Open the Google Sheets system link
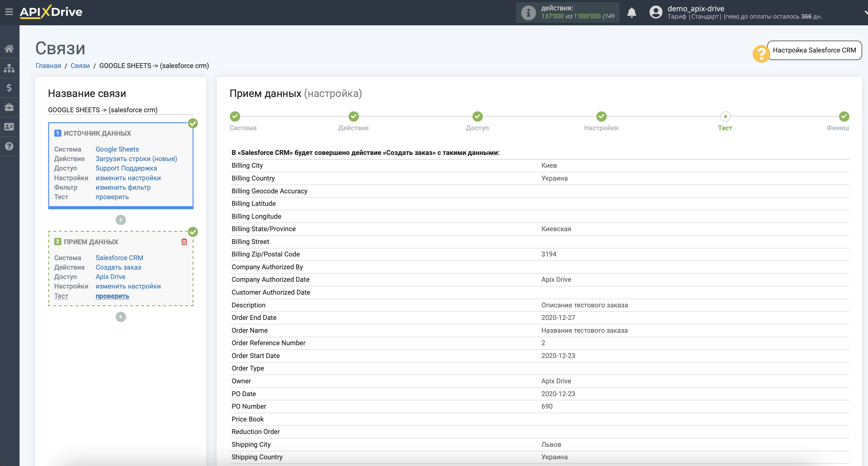The width and height of the screenshot is (868, 466). [117, 149]
